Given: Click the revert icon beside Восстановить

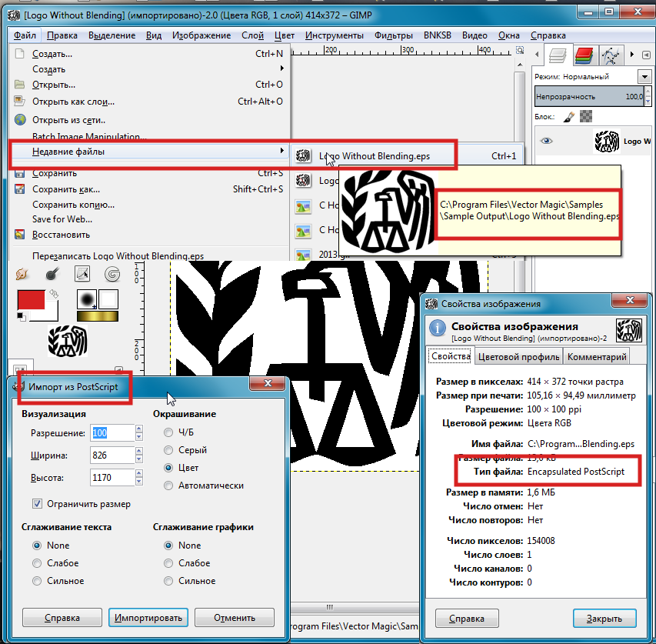Looking at the screenshot, I should pyautogui.click(x=19, y=235).
